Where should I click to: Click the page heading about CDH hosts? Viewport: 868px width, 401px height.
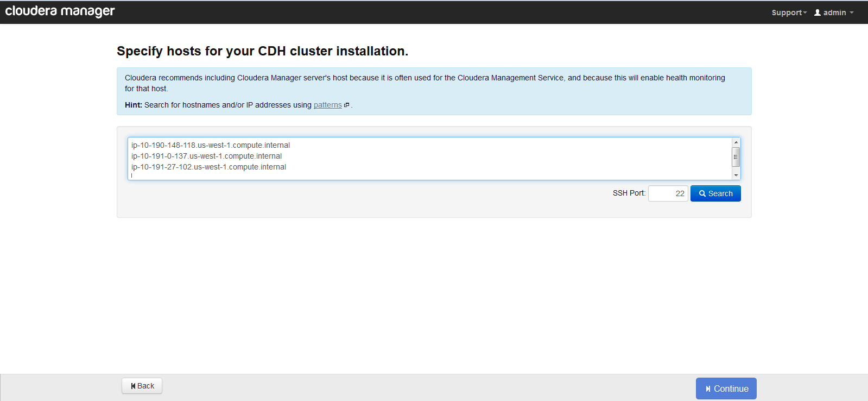tap(262, 51)
